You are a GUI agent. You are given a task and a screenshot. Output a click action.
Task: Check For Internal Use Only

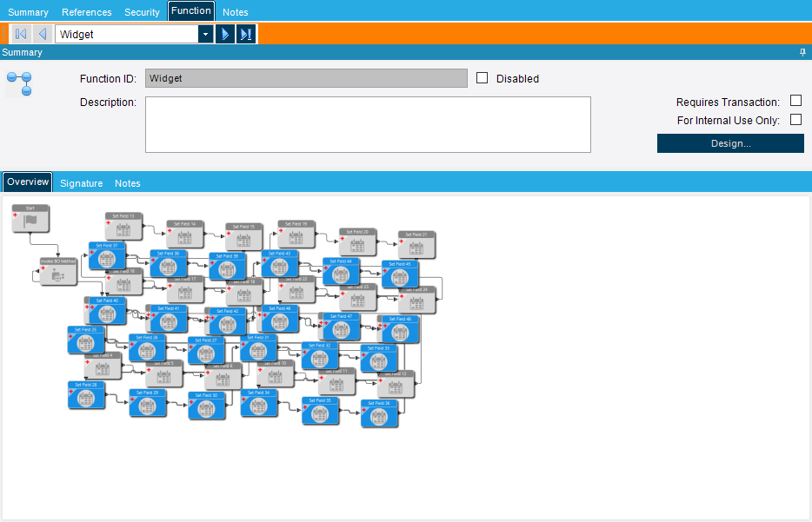(796, 120)
